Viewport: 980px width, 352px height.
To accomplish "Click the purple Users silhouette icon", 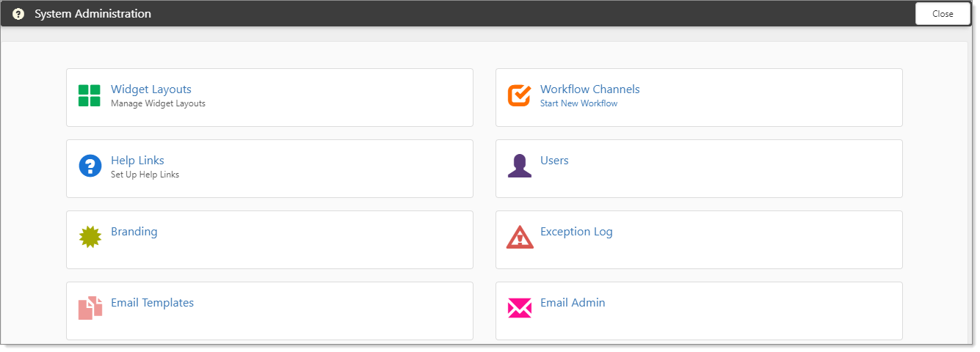I will click(519, 166).
